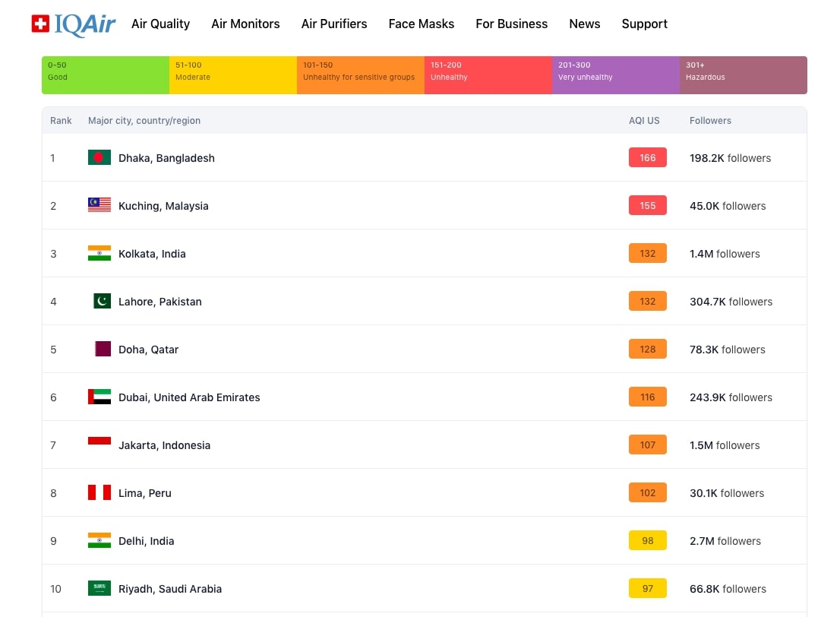Open Jakarta, Indonesia city link

tap(165, 445)
